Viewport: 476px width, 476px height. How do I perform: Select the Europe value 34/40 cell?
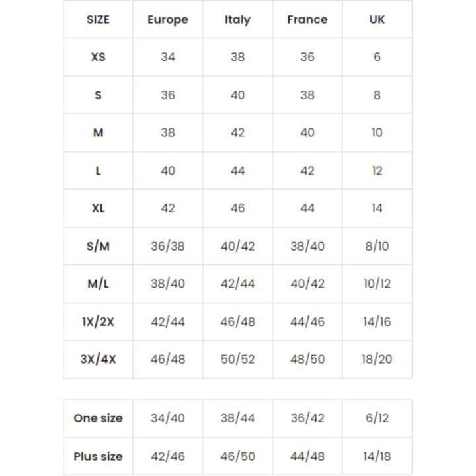point(168,418)
